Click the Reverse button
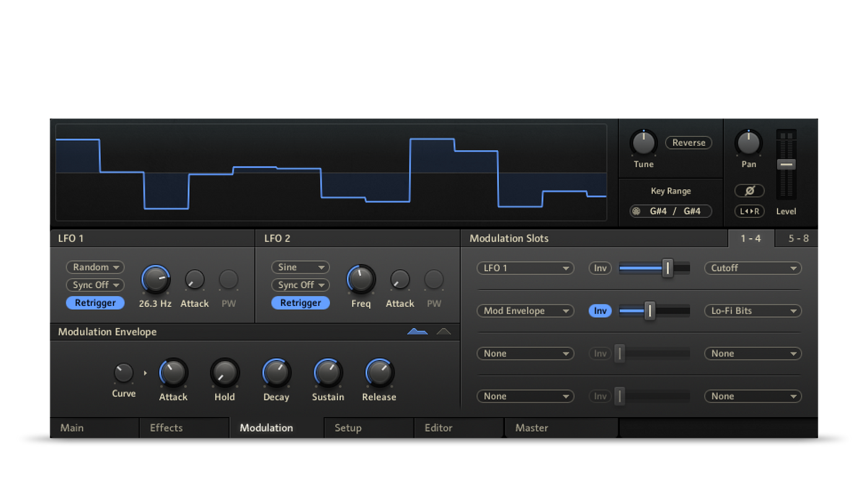Screen dimensions: 868x495 coord(689,143)
